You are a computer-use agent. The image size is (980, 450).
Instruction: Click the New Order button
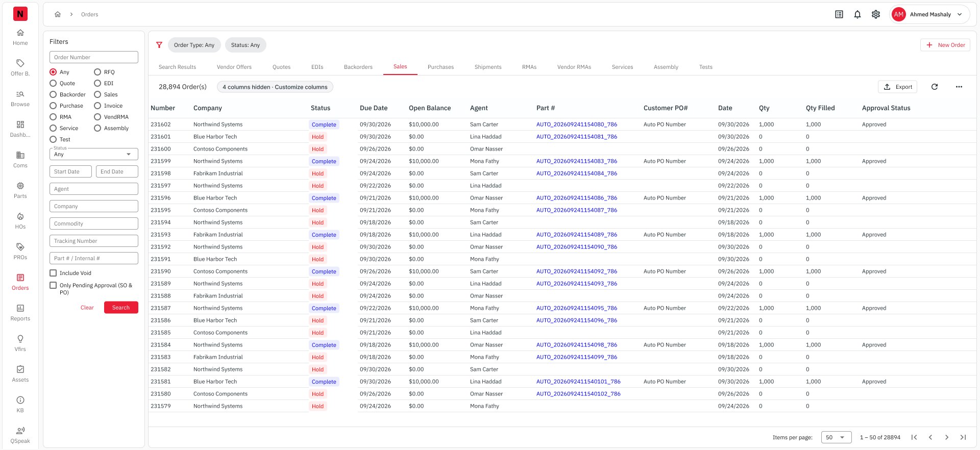coord(945,45)
